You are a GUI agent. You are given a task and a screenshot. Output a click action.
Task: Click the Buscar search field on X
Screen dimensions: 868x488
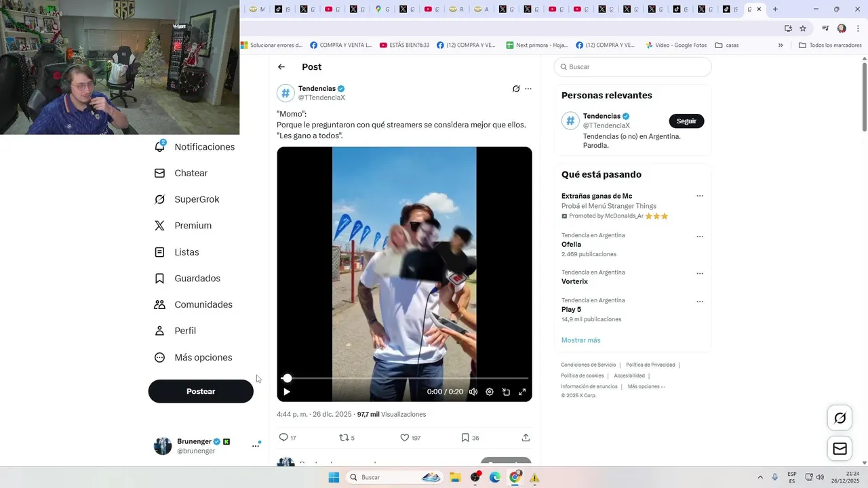633,67
